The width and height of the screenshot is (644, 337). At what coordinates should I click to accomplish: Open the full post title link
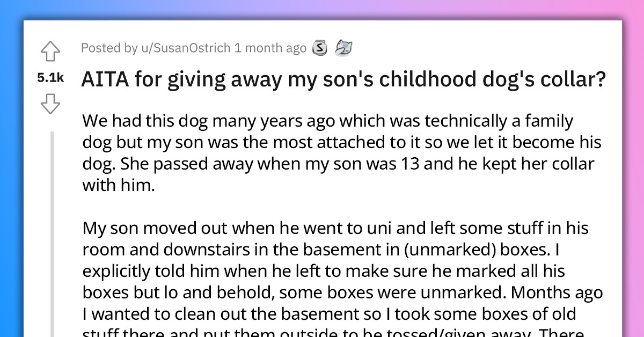pyautogui.click(x=343, y=79)
